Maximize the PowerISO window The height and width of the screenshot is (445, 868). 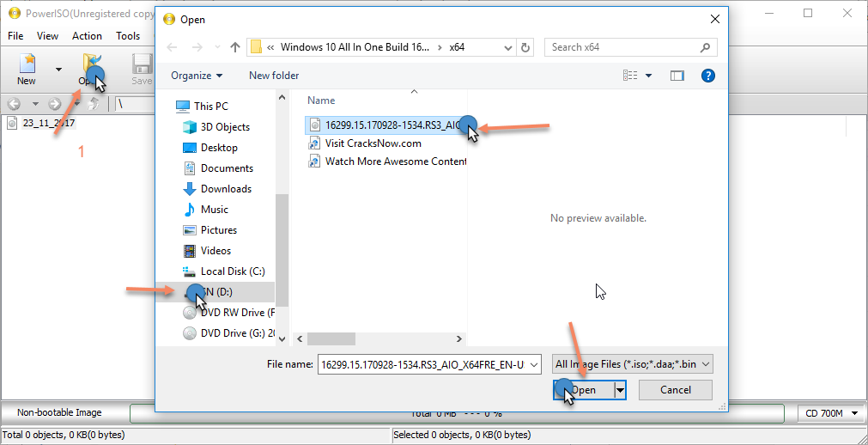coord(808,13)
